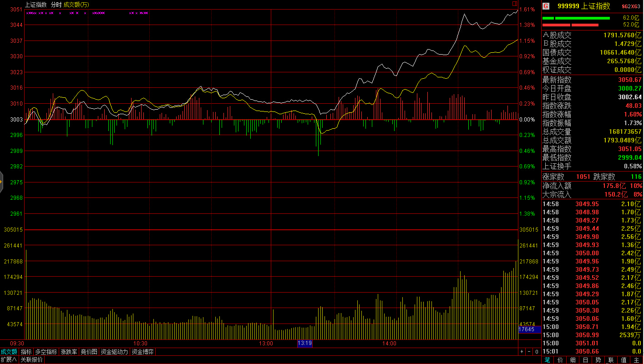
Task: Click the plus button to add indicator pane
Action: tap(522, 352)
